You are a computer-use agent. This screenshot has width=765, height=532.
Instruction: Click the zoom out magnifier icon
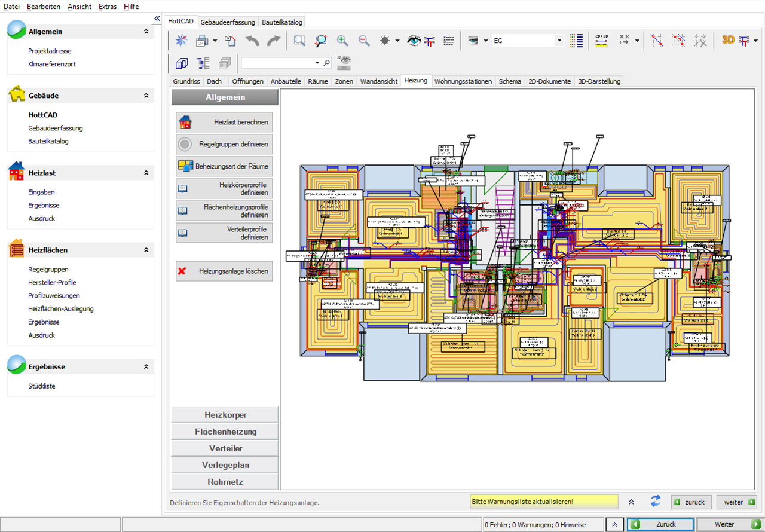[364, 41]
